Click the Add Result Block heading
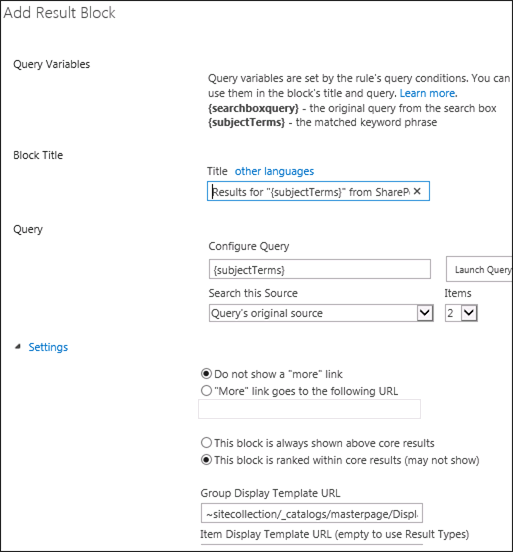This screenshot has width=513, height=552. coord(59,13)
